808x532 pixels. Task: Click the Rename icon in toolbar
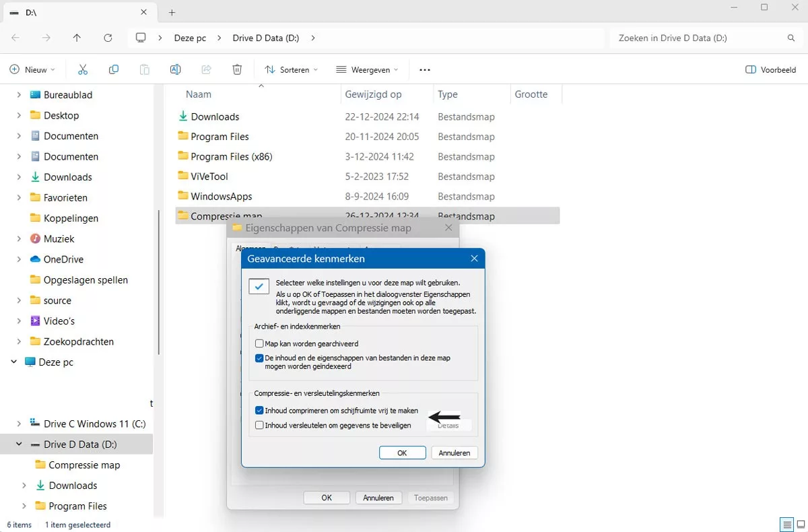point(175,69)
